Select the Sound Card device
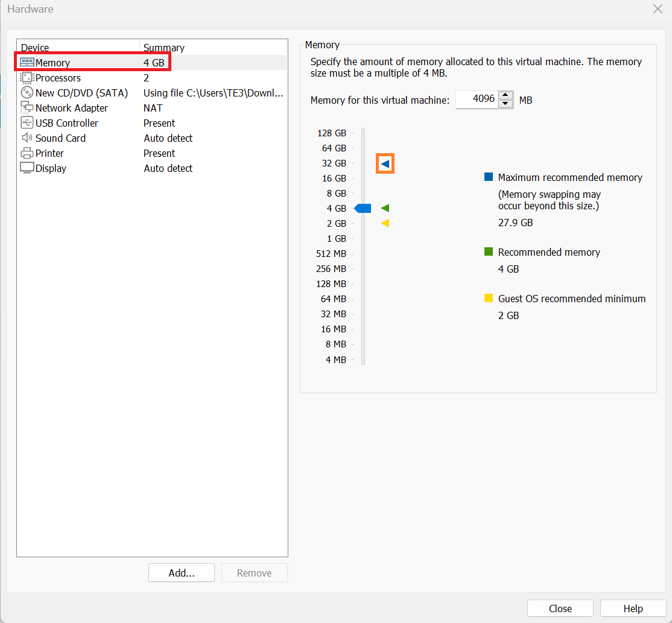The image size is (672, 623). 60,138
